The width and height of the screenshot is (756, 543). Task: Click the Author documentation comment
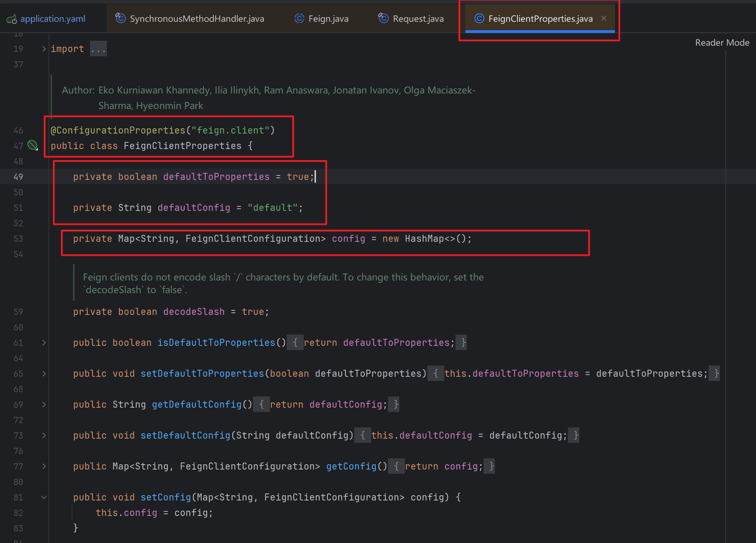(x=269, y=98)
